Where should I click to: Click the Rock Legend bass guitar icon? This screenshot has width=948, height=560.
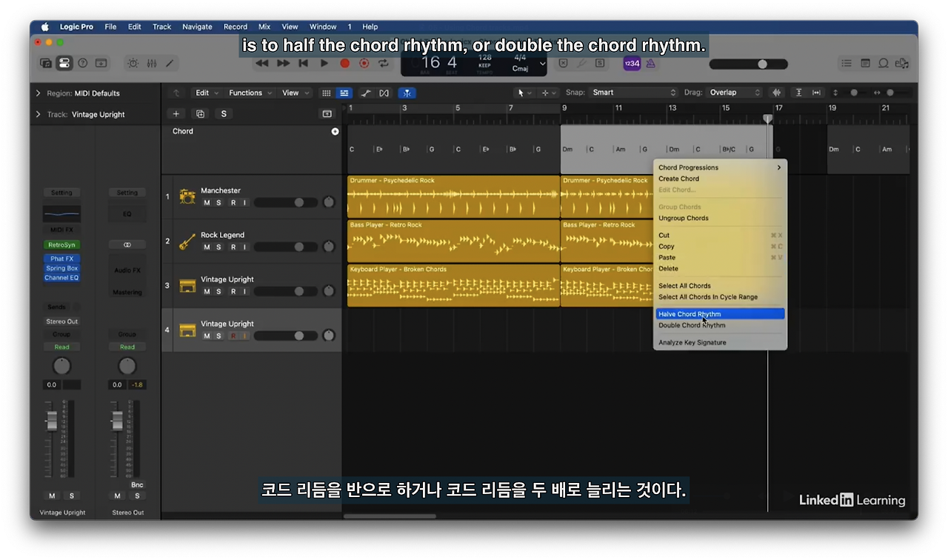[187, 241]
